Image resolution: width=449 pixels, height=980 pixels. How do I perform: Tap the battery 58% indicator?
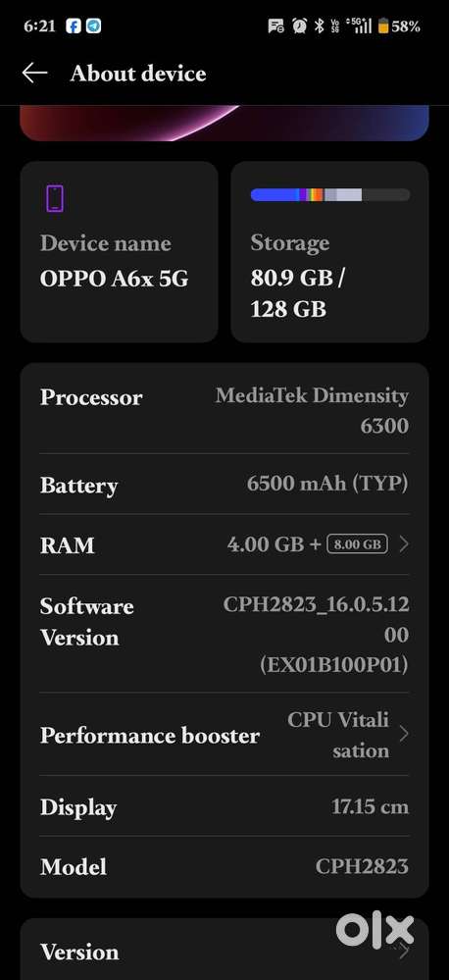pyautogui.click(x=399, y=26)
